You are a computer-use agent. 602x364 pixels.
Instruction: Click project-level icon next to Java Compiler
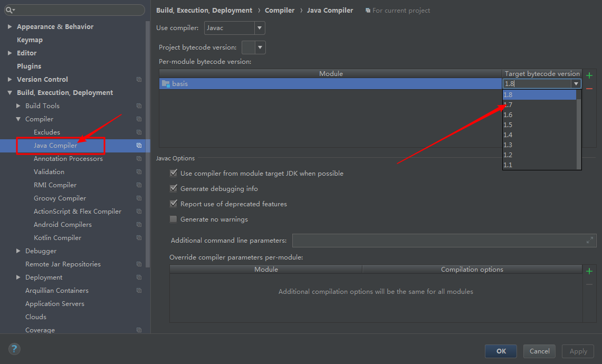139,146
